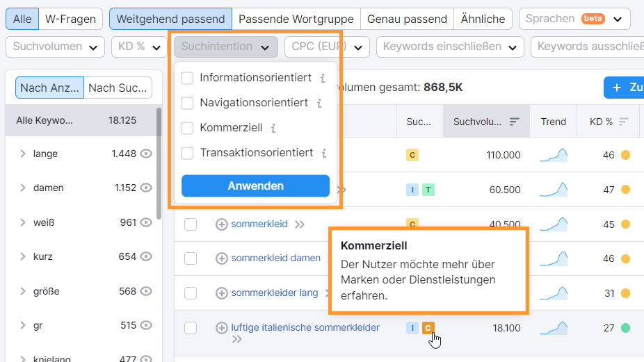This screenshot has width=644, height=362.
Task: Select Nach Anz... sorting tab
Action: point(49,88)
